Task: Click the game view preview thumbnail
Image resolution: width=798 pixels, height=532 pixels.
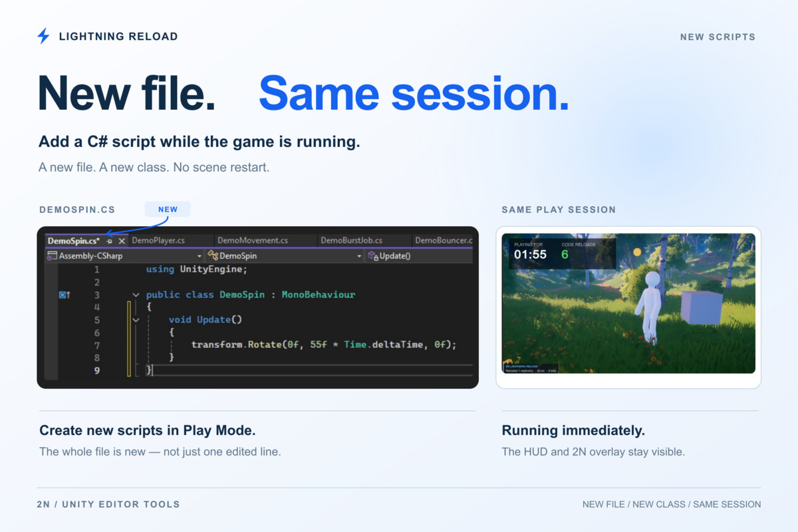Action: point(628,303)
